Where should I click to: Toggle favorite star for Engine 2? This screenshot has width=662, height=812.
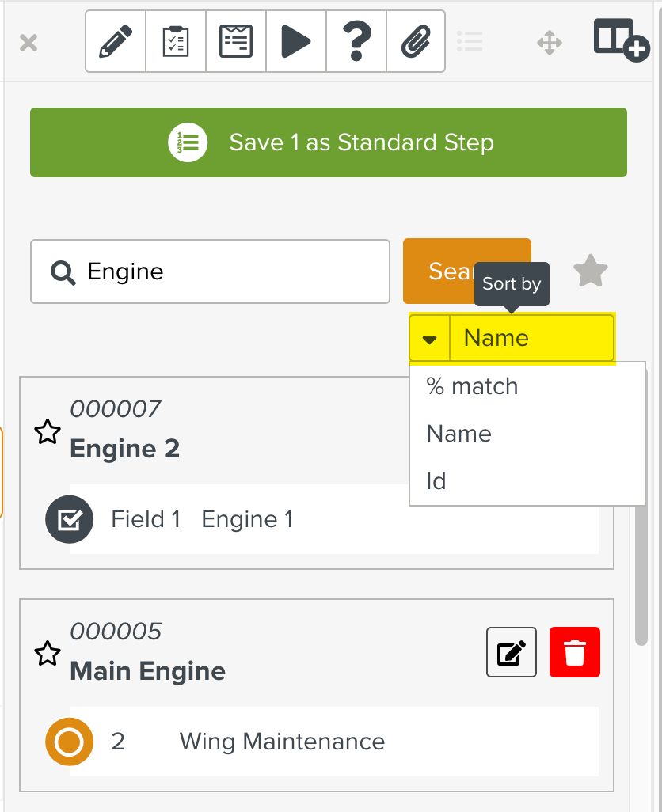(48, 432)
